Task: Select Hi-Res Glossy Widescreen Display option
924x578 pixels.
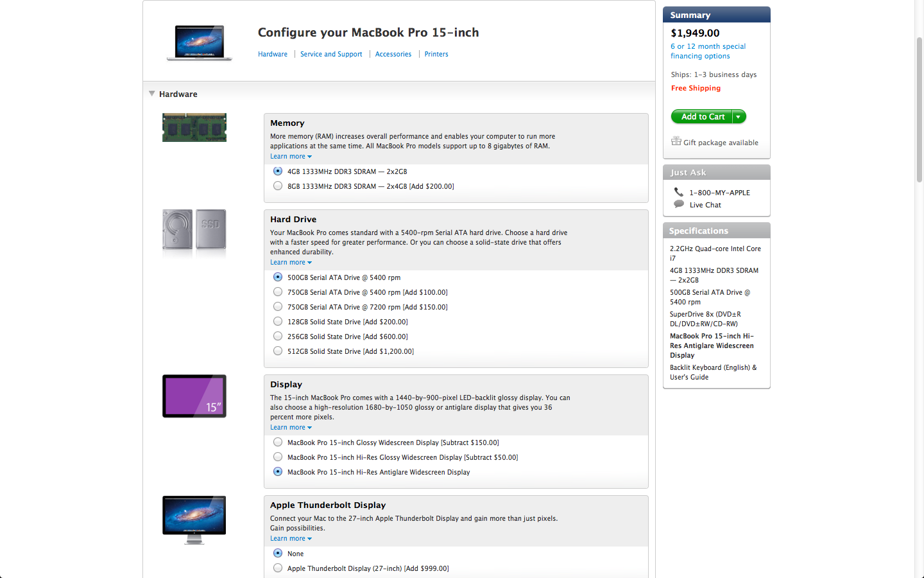Action: [x=278, y=457]
